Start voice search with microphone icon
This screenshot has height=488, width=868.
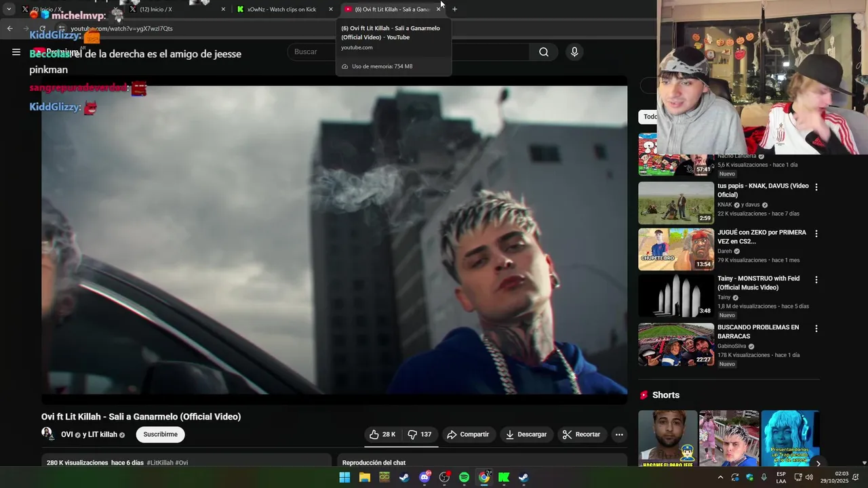point(574,52)
